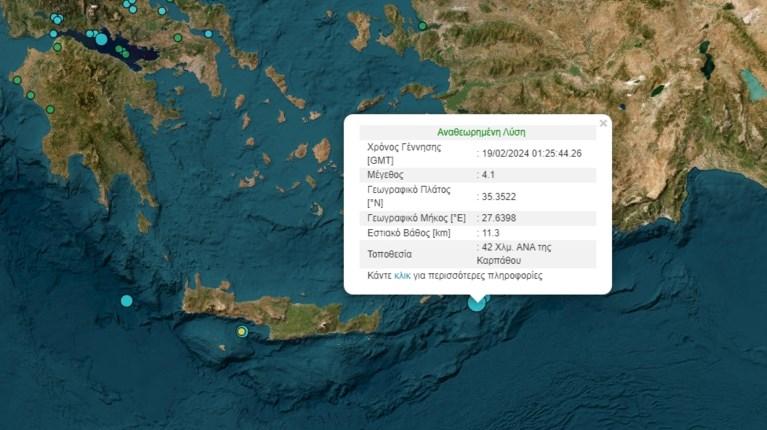767x430 pixels.
Task: Click the 'Εστιακό Βάθος [km]' row label
Action: [x=411, y=235]
